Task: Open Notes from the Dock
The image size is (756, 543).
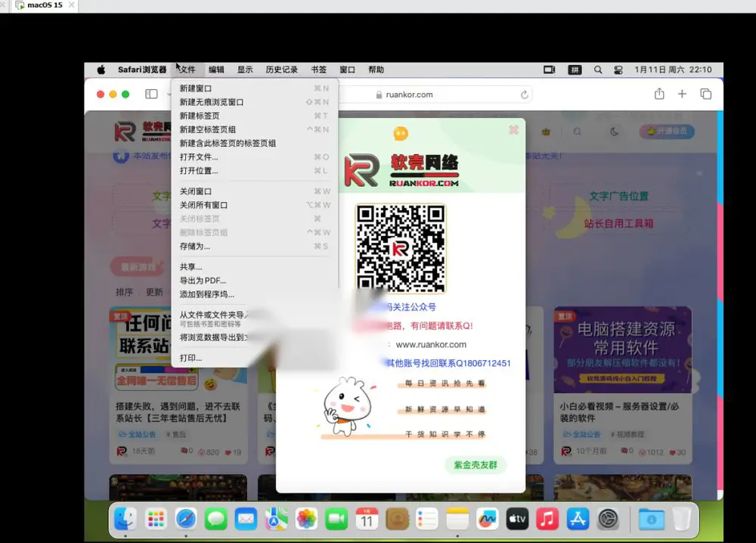Action: [x=457, y=520]
